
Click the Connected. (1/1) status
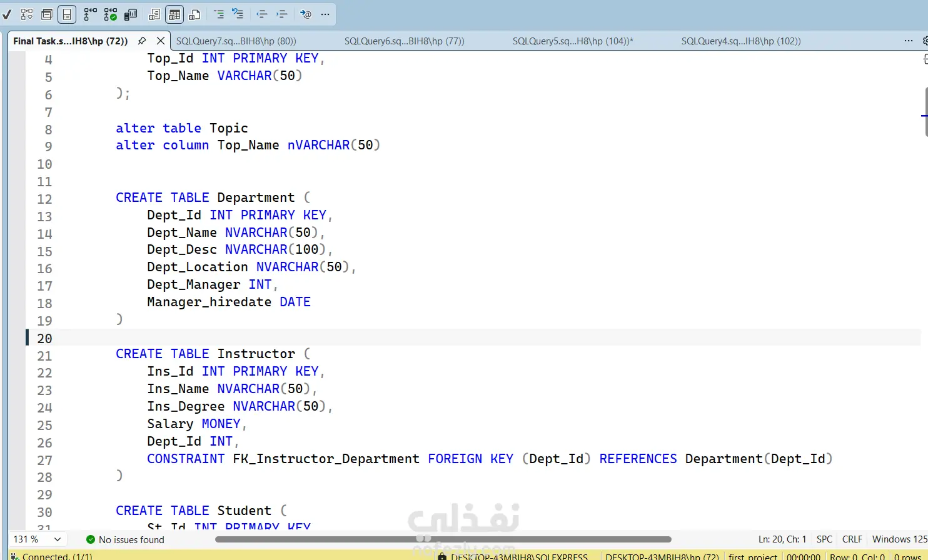click(x=57, y=556)
